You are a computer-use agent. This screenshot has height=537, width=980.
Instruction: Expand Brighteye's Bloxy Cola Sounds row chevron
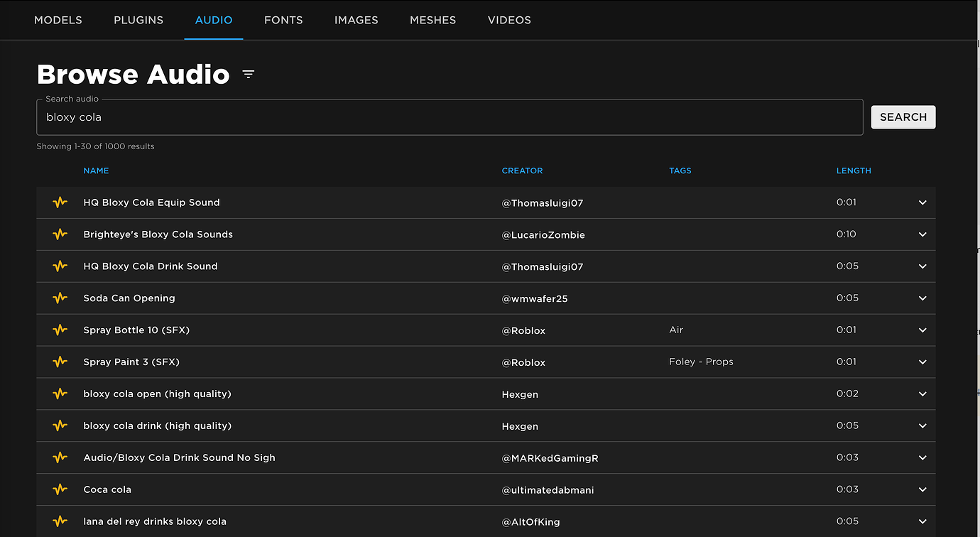[x=922, y=234]
